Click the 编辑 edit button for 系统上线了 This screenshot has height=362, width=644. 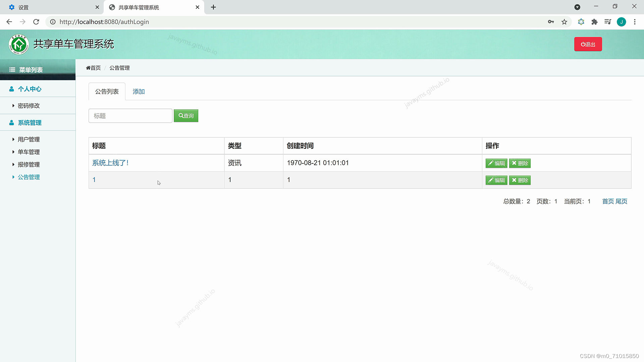(496, 163)
